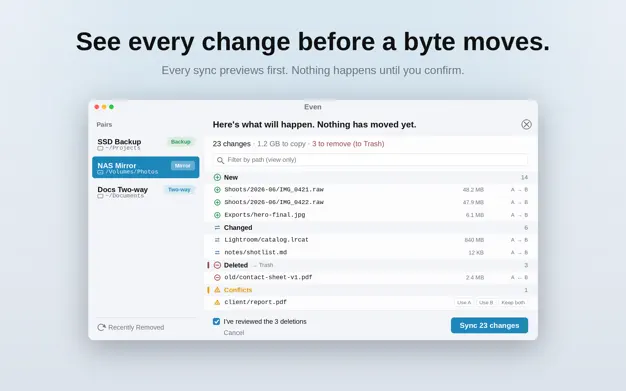Screen dimensions: 626x391
Task: Click the green zoom window button
Action: [111, 107]
